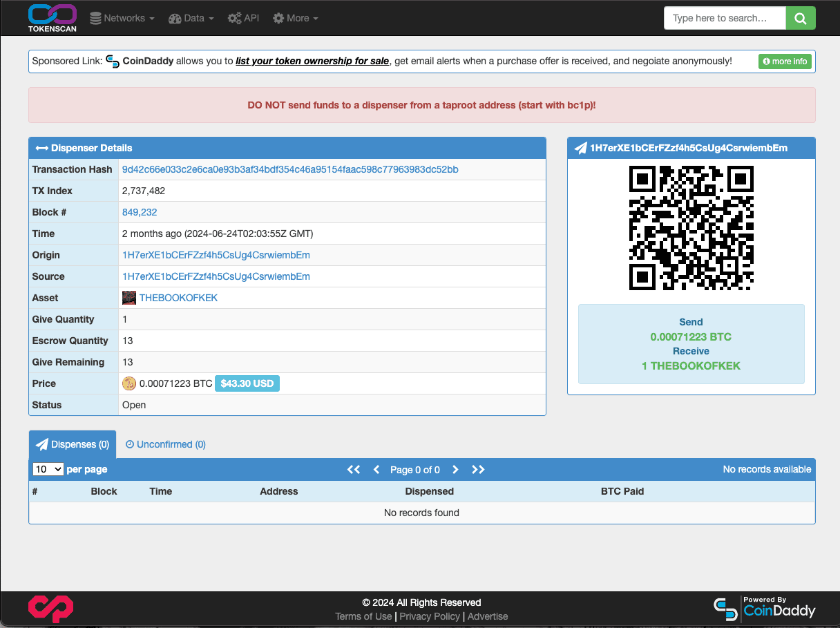
Task: Switch to the Unconfirmed (0) tab
Action: [x=166, y=444]
